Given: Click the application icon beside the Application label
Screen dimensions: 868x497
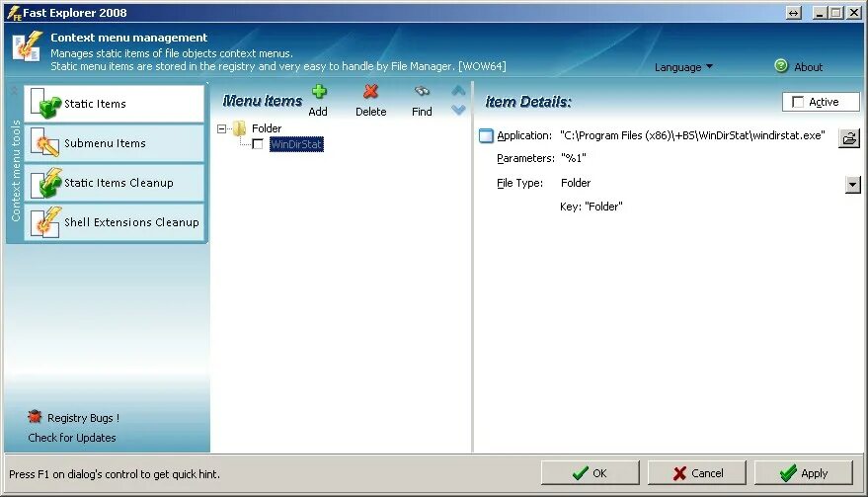Looking at the screenshot, I should (x=486, y=135).
